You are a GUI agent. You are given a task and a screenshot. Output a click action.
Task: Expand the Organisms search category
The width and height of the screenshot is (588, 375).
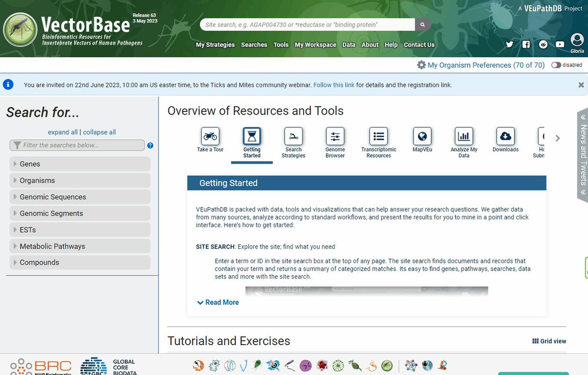coord(80,180)
